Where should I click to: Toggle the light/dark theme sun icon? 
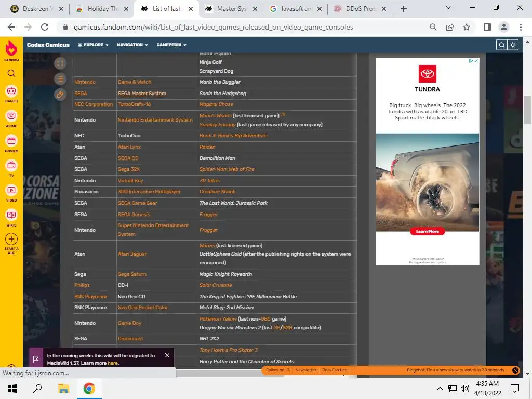513,45
